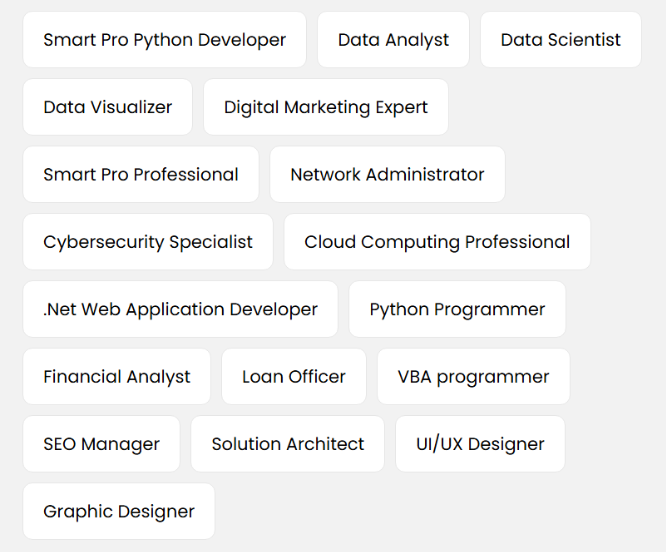The width and height of the screenshot is (666, 552).
Task: Select the Python Programmer tag
Action: [x=457, y=309]
